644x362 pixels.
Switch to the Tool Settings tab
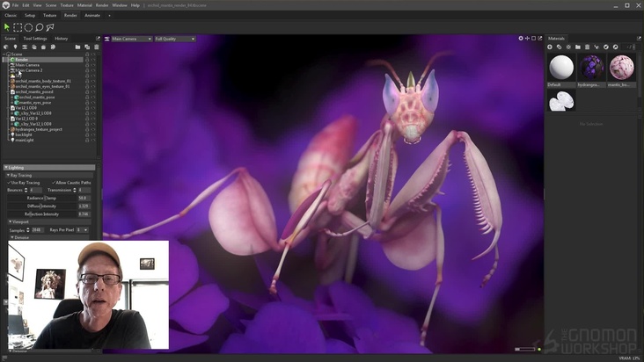coord(35,39)
